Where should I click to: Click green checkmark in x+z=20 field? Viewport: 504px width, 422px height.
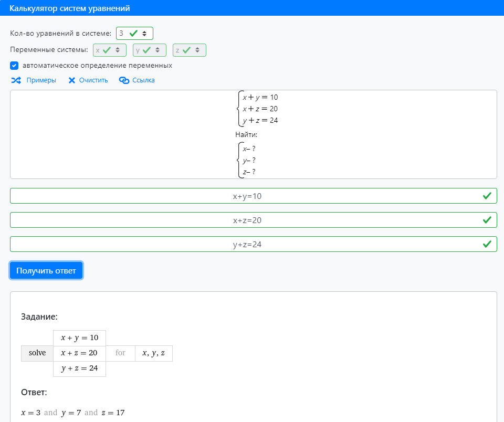click(487, 220)
